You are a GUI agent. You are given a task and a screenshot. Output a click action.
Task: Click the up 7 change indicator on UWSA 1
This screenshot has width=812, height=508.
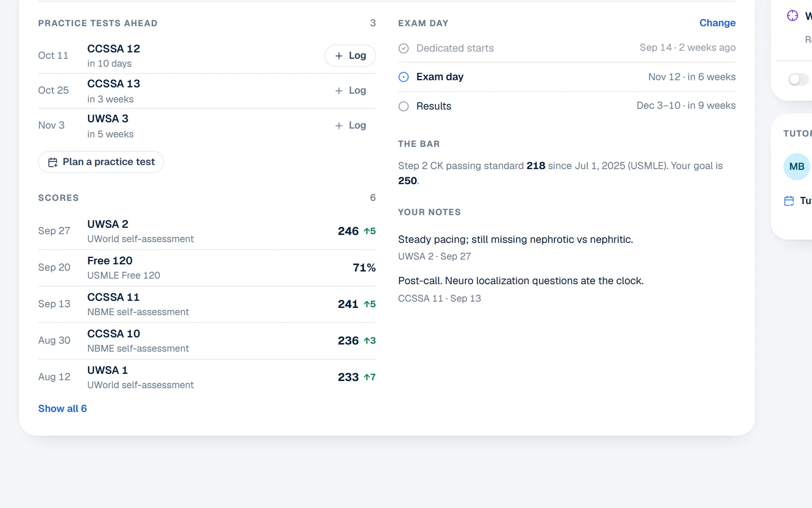(x=370, y=377)
